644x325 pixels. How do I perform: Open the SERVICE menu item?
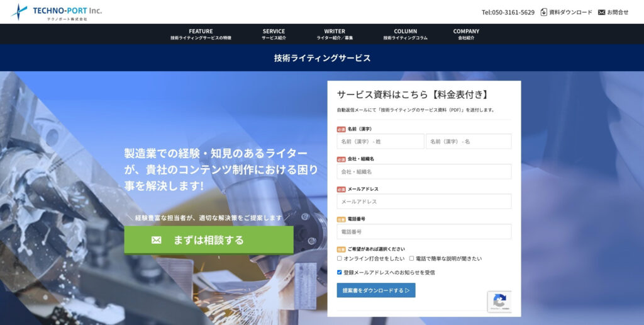pyautogui.click(x=274, y=34)
